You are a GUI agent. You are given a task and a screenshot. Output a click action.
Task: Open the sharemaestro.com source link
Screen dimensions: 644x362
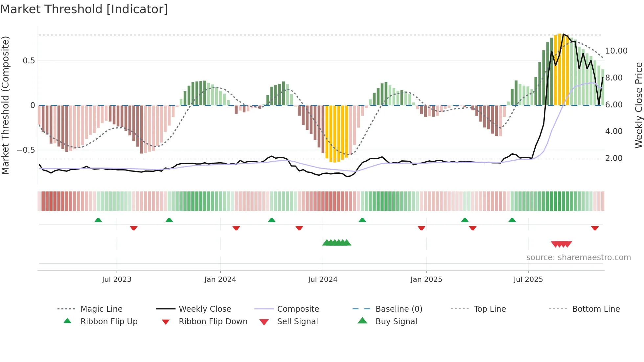coord(578,257)
